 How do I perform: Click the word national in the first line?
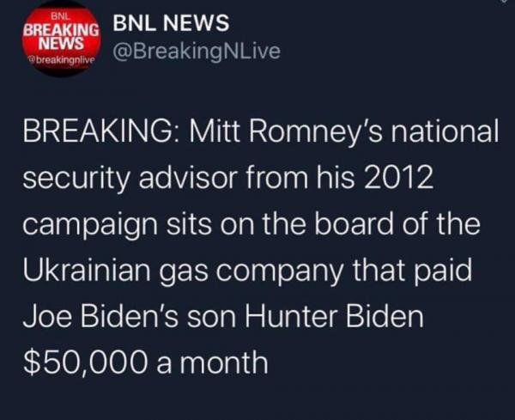(445, 131)
